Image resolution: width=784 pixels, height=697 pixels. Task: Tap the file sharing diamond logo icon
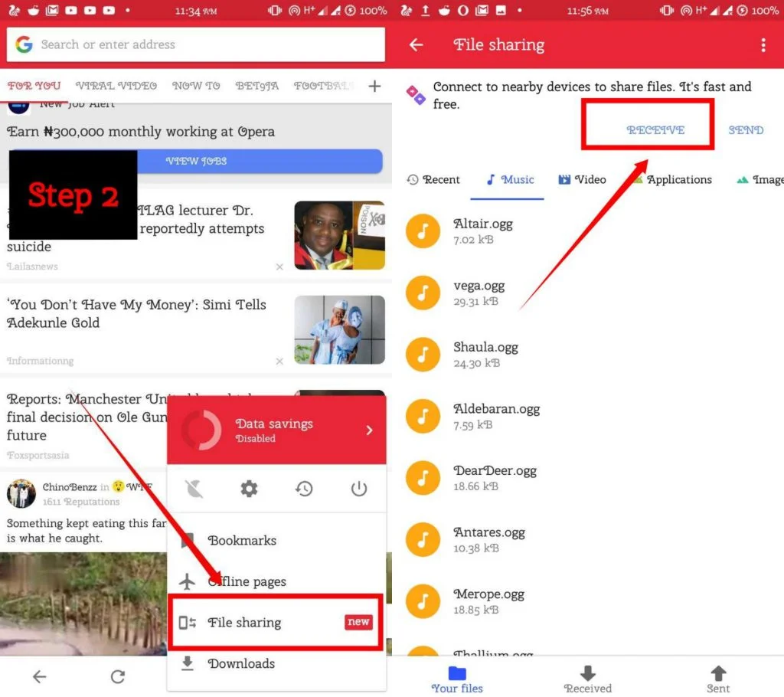416,95
